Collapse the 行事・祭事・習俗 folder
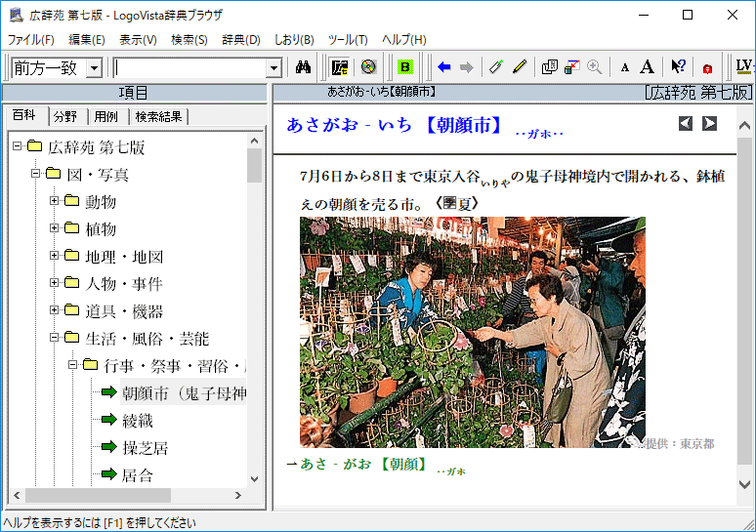This screenshot has width=756, height=532. 72,365
